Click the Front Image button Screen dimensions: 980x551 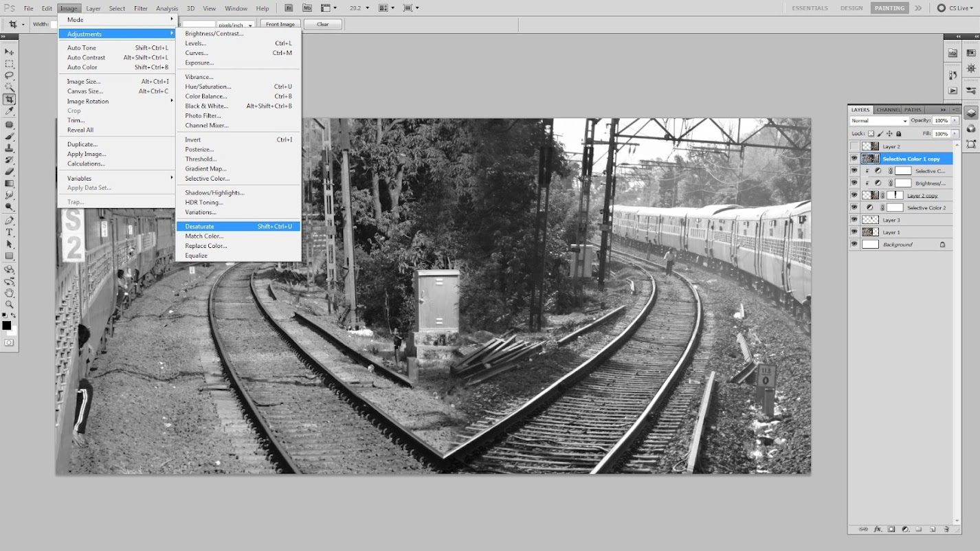280,24
